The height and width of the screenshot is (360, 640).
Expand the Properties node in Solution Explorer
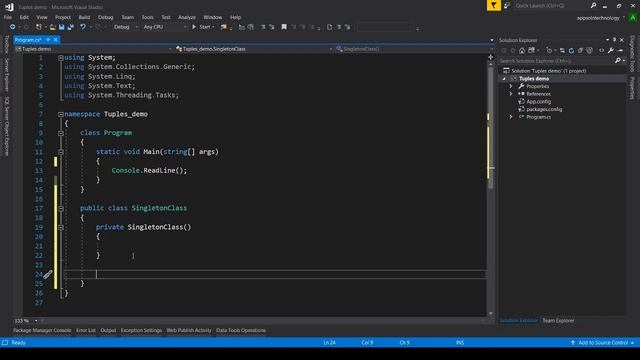point(511,87)
